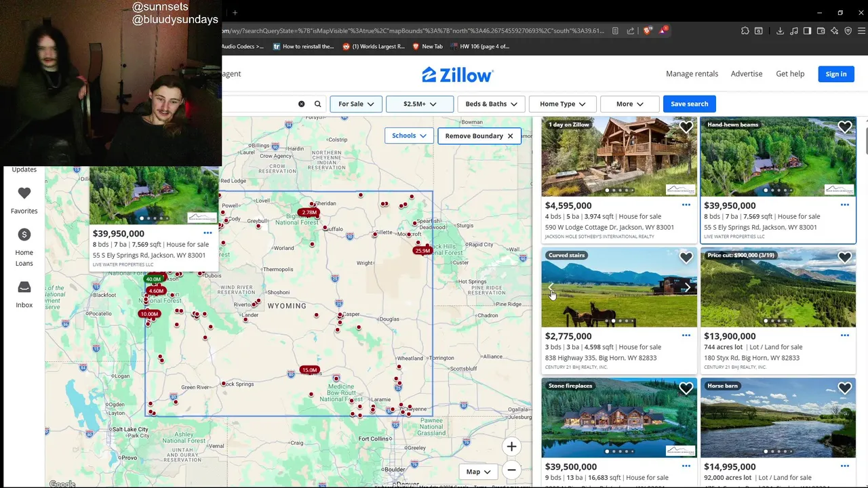Save the Stone fireplaces listing heart
The height and width of the screenshot is (488, 868).
coord(686,388)
